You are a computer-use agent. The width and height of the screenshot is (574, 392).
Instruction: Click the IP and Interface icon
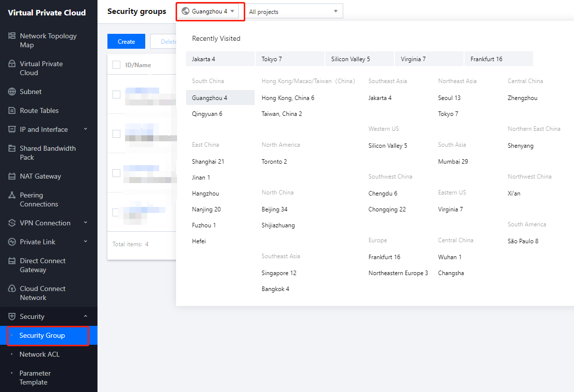pos(12,129)
